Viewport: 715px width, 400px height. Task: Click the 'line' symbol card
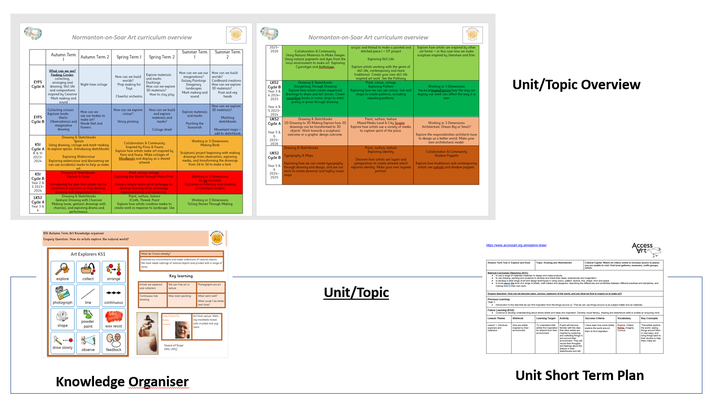click(88, 295)
